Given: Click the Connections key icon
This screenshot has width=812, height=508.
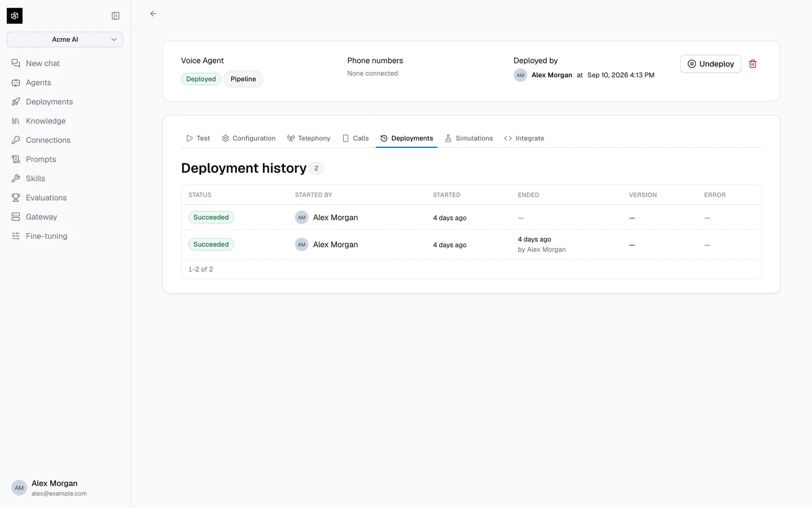Looking at the screenshot, I should 16,140.
